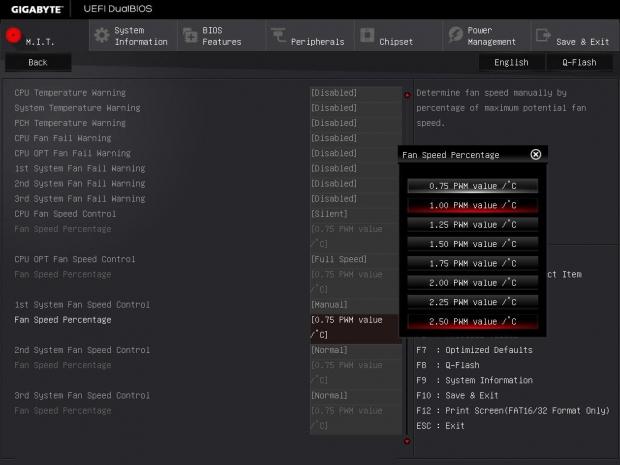Open CPU OPT Fan Speed Full Speed value
The width and height of the screenshot is (620, 465).
[x=356, y=259]
